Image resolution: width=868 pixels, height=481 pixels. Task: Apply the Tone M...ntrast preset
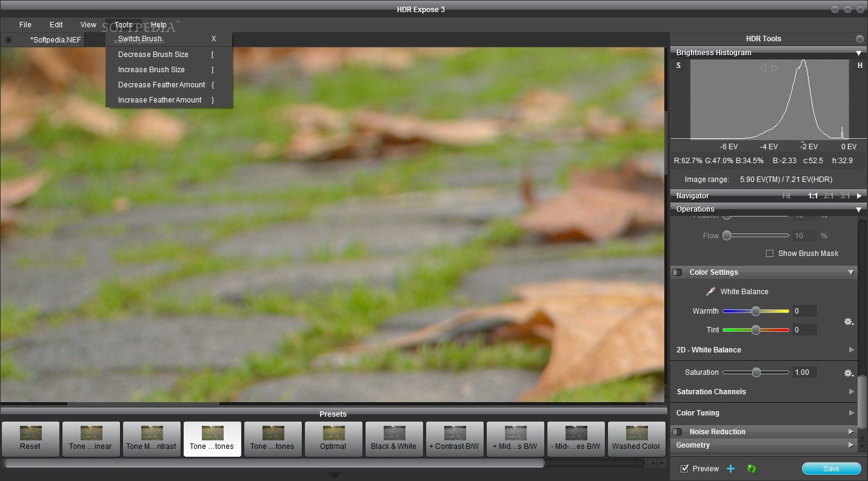pyautogui.click(x=152, y=439)
